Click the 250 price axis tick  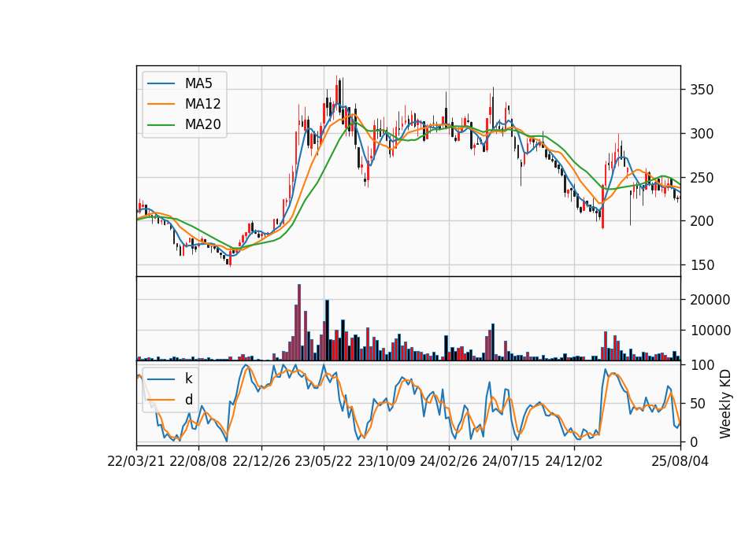click(x=702, y=178)
